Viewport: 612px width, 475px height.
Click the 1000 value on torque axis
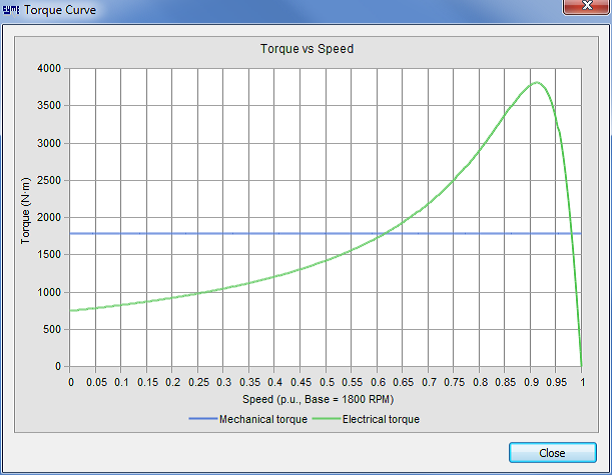[49, 292]
